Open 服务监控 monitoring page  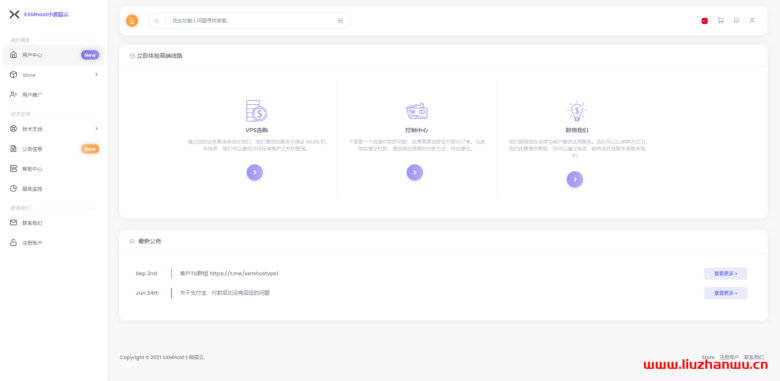tap(54, 189)
